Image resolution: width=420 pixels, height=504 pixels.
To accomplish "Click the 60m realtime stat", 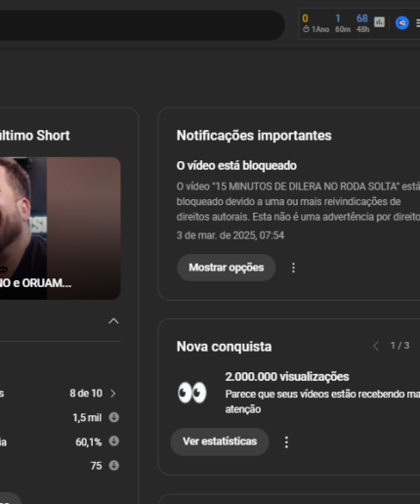I will point(342,22).
